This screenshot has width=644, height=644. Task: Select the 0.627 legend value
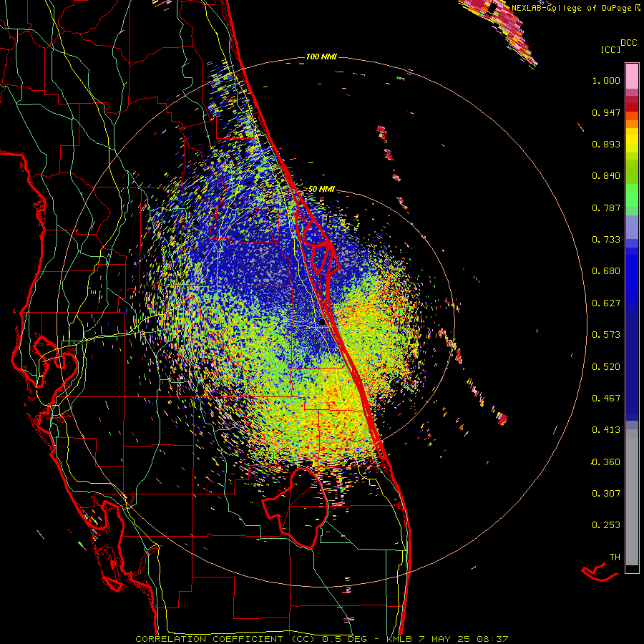tap(606, 303)
